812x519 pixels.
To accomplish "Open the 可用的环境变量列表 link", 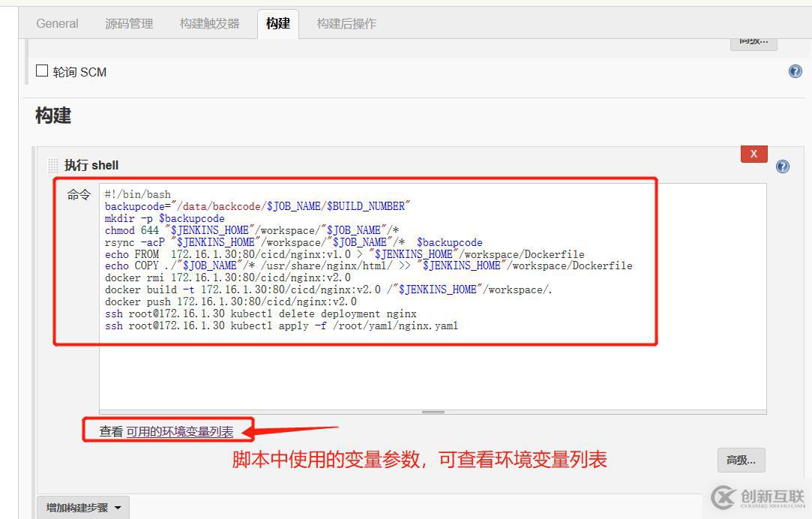I will [180, 431].
